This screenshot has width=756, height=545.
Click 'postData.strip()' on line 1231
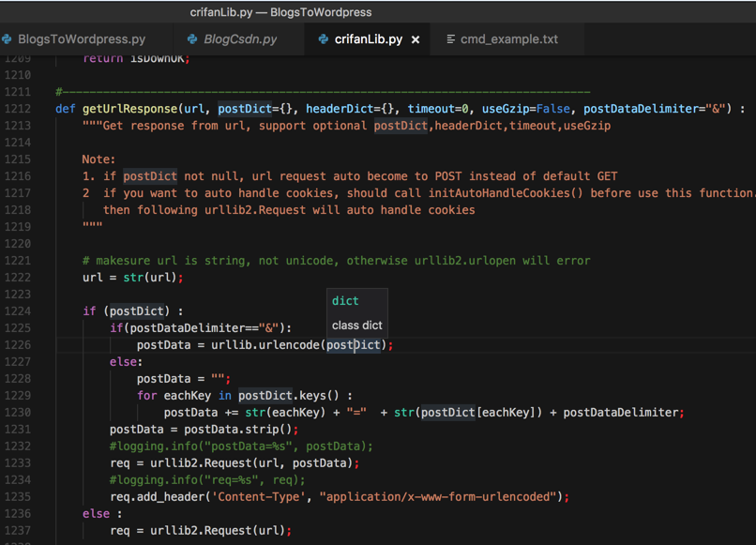tap(238, 430)
